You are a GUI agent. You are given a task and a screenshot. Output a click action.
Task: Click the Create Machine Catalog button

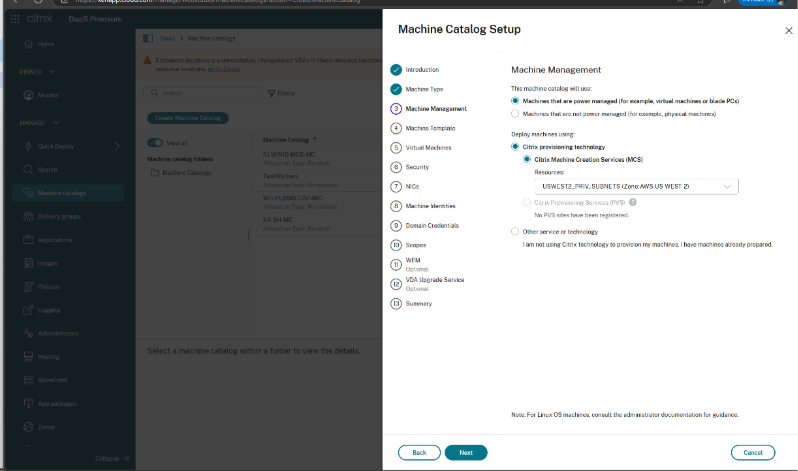pyautogui.click(x=188, y=118)
